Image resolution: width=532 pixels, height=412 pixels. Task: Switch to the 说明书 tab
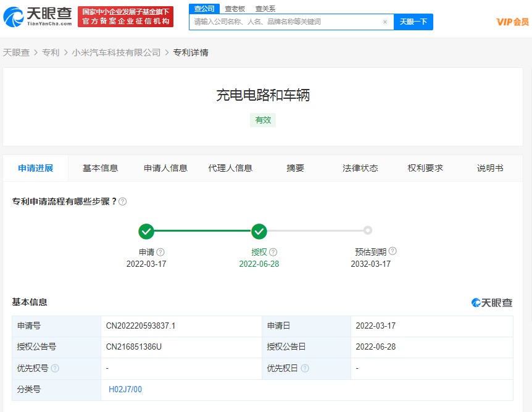click(490, 168)
